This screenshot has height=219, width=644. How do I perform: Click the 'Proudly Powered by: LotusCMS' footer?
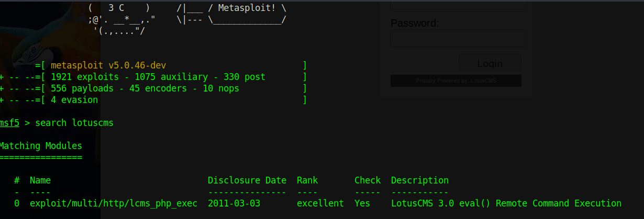[x=456, y=81]
